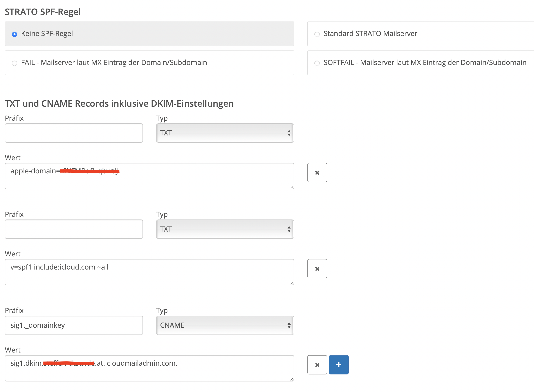Add a new record with plus button
Viewport: 534px width, 392px height.
(339, 365)
